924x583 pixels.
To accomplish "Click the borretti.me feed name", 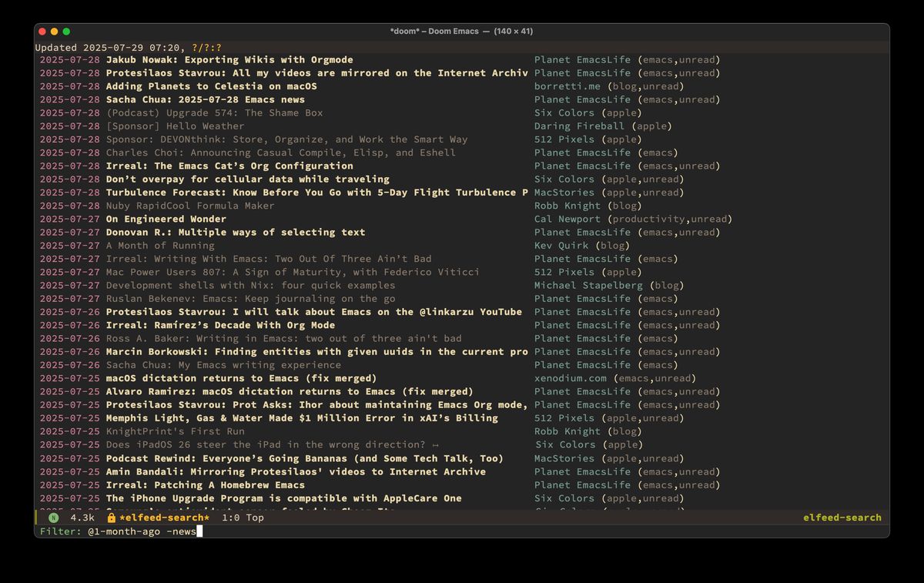I will pyautogui.click(x=567, y=86).
